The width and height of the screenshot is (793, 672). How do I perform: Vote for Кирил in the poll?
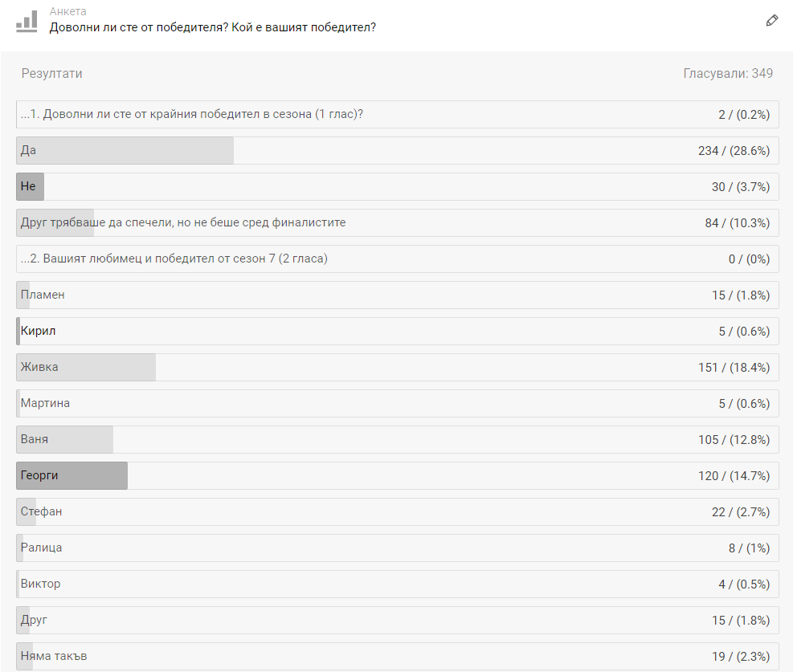tap(398, 332)
